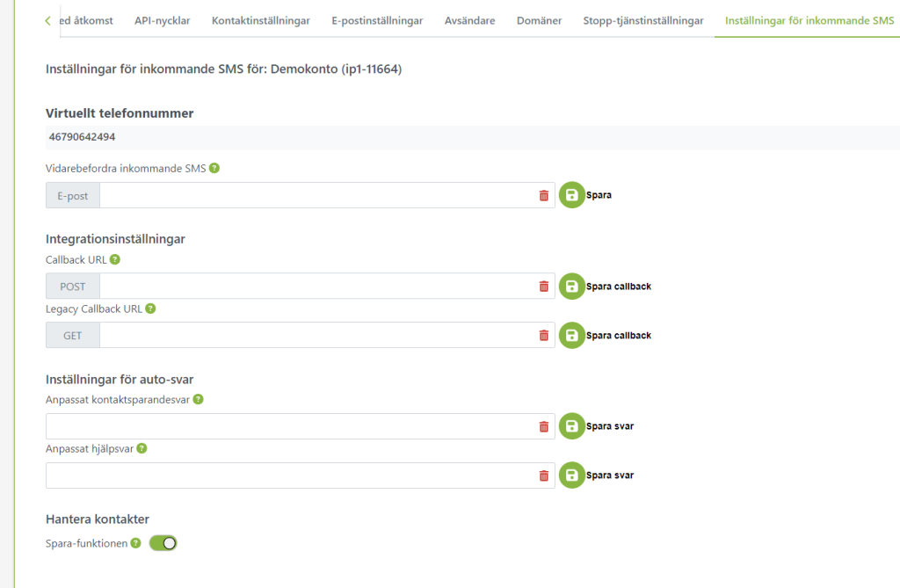This screenshot has height=588, width=900.
Task: Show help for Anpassat kontaktsparandesvar
Action: [x=198, y=399]
